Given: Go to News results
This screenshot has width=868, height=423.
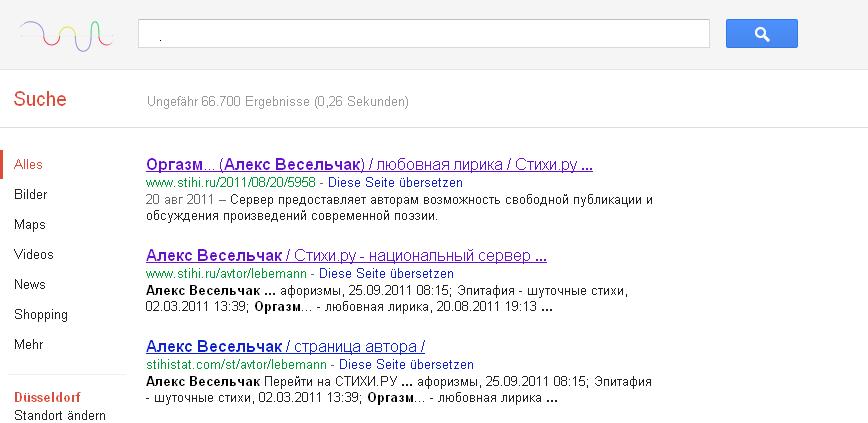Looking at the screenshot, I should pos(30,284).
